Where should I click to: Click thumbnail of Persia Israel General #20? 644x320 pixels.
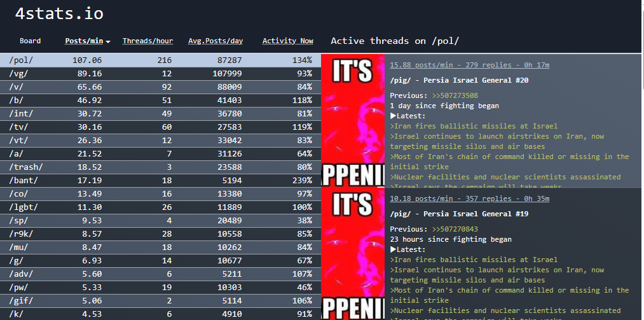(353, 121)
